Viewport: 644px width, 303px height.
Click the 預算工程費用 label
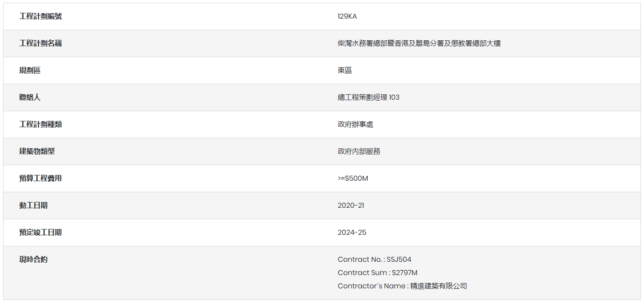40,179
